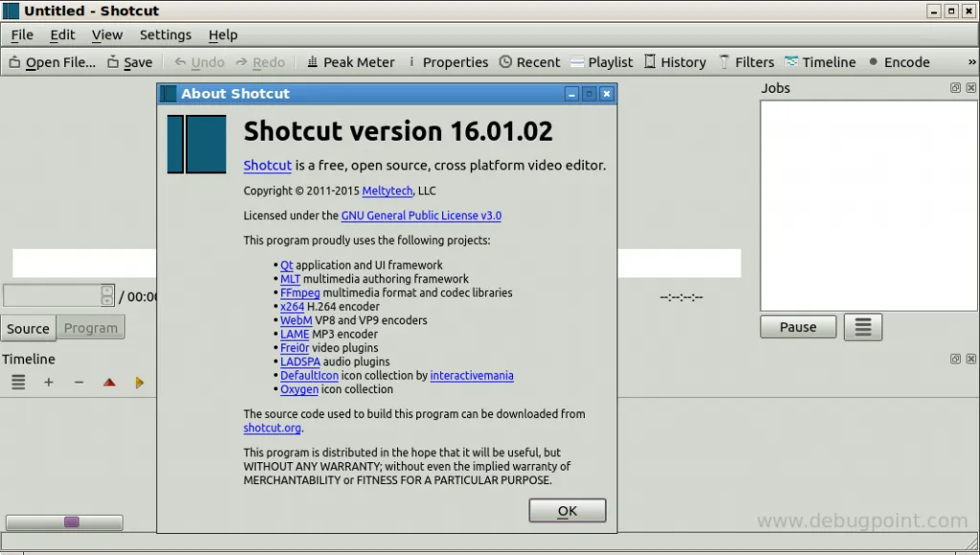Open the Frei0r project link
The image size is (980, 555).
295,347
